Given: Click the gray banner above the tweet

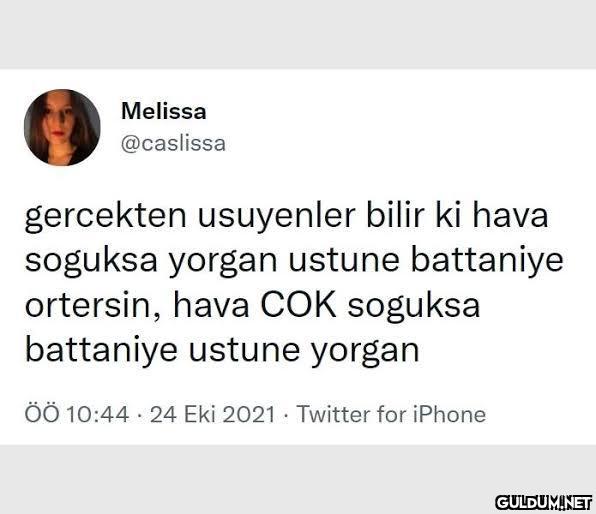Looking at the screenshot, I should point(298,34).
